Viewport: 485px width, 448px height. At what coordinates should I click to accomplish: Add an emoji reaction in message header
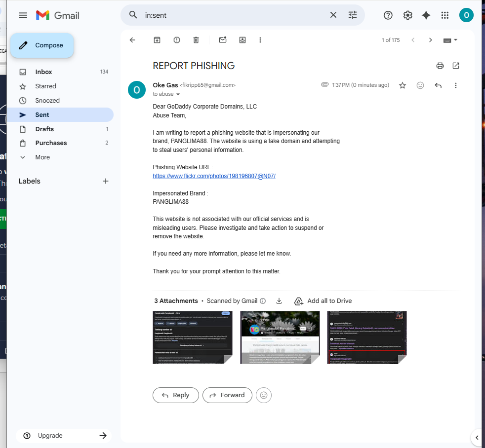click(420, 85)
